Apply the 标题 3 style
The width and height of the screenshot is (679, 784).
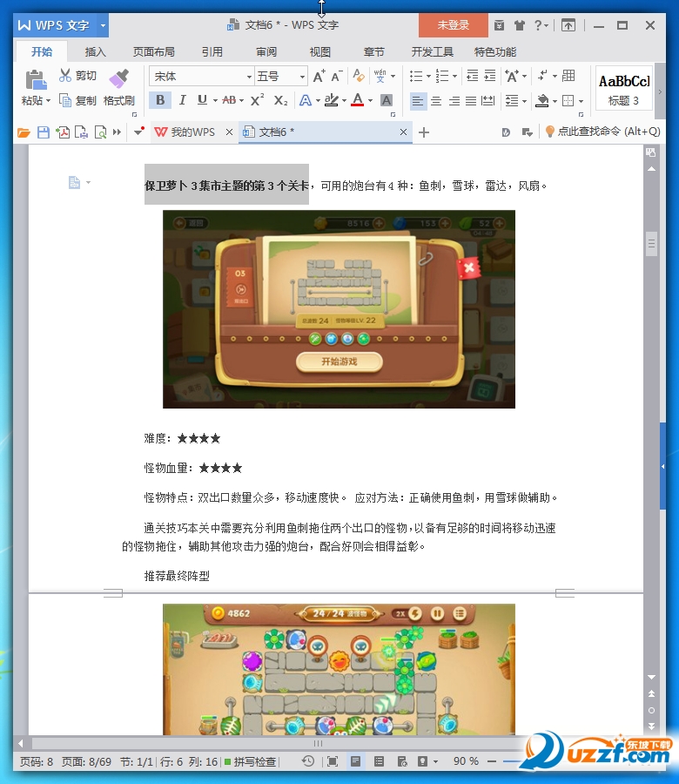click(x=624, y=88)
